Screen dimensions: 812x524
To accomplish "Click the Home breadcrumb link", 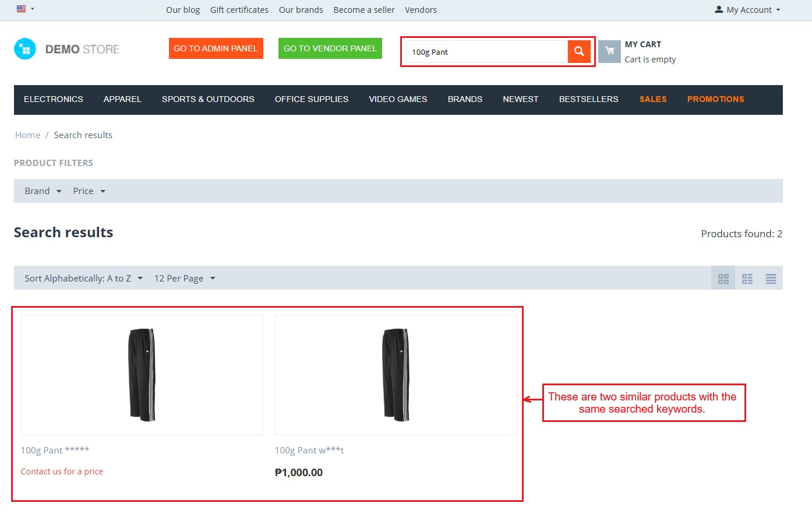I will click(x=27, y=135).
